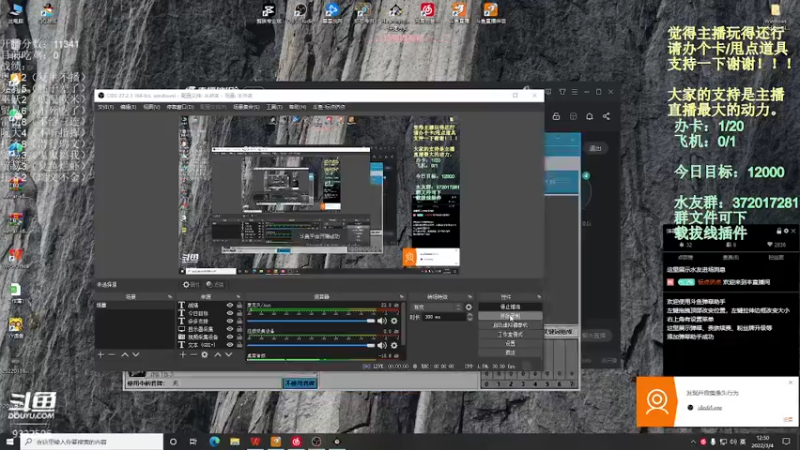Click the funnel icon in Douyu window title bar
The height and width of the screenshot is (450, 800).
coord(562,92)
